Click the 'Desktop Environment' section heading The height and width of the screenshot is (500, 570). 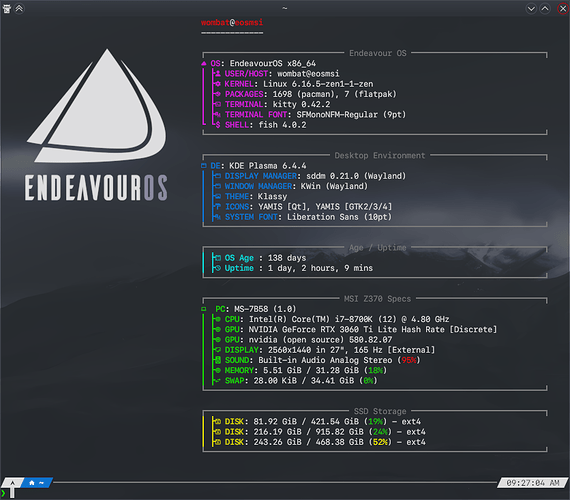[x=380, y=156]
